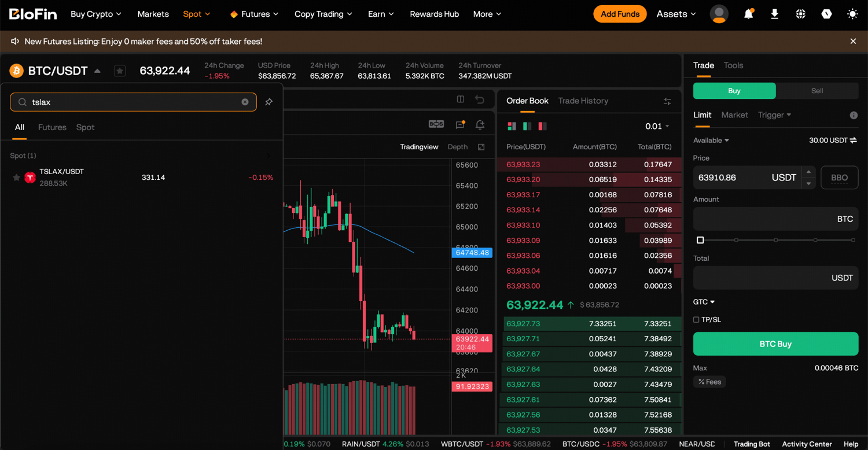The width and height of the screenshot is (868, 450).
Task: Open the Tools tab
Action: point(733,65)
